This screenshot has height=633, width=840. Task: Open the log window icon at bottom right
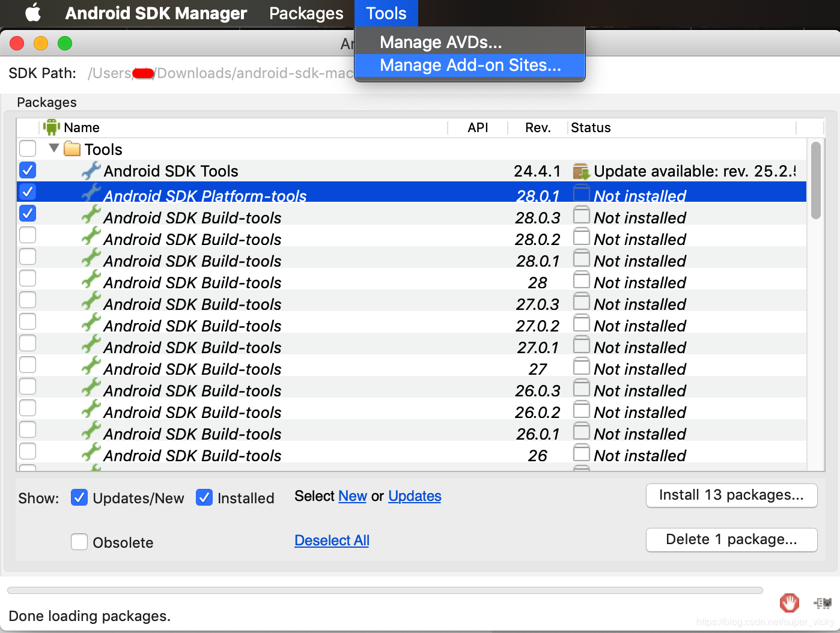click(x=823, y=603)
